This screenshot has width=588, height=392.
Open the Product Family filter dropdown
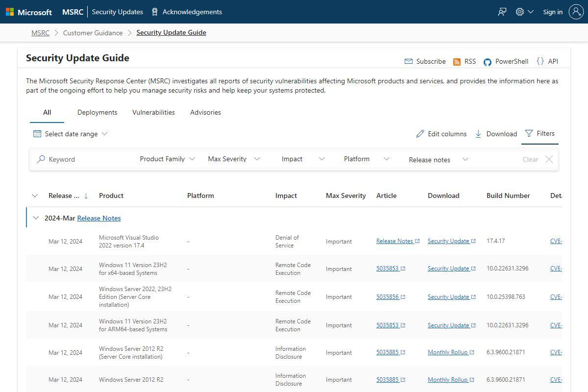tap(167, 159)
